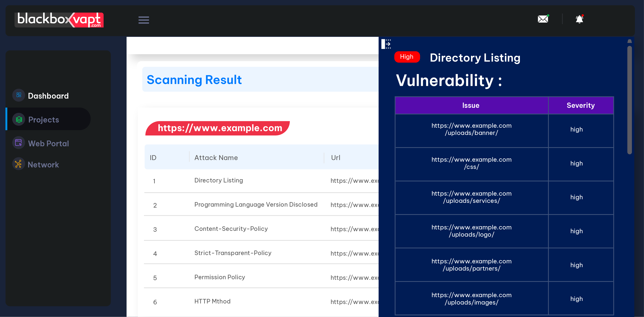Screen dimensions: 644x317
Task: Open the hamburger navigation menu
Action: (x=144, y=20)
